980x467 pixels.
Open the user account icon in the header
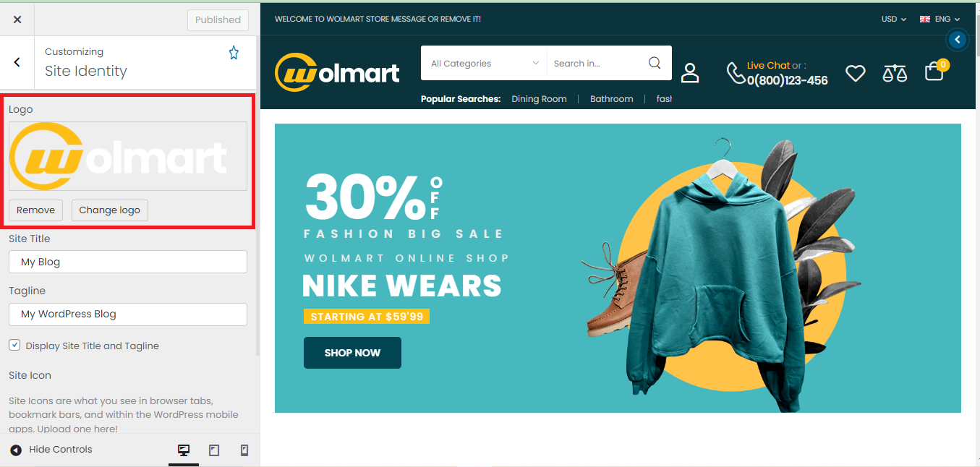pyautogui.click(x=690, y=72)
